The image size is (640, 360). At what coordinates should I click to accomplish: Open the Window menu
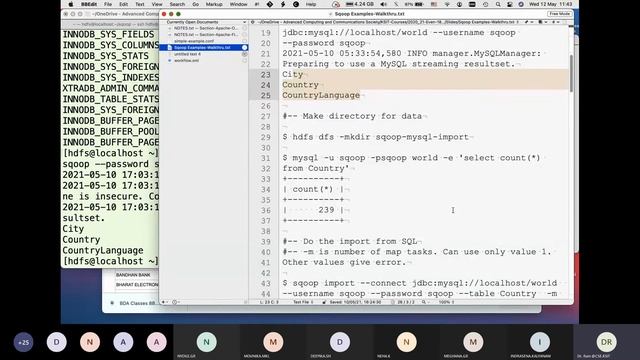coord(238,4)
